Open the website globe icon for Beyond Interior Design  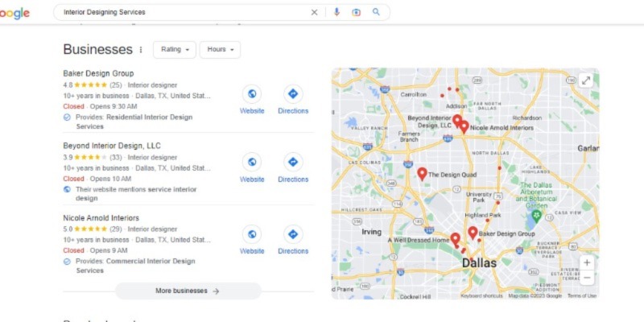tap(252, 163)
